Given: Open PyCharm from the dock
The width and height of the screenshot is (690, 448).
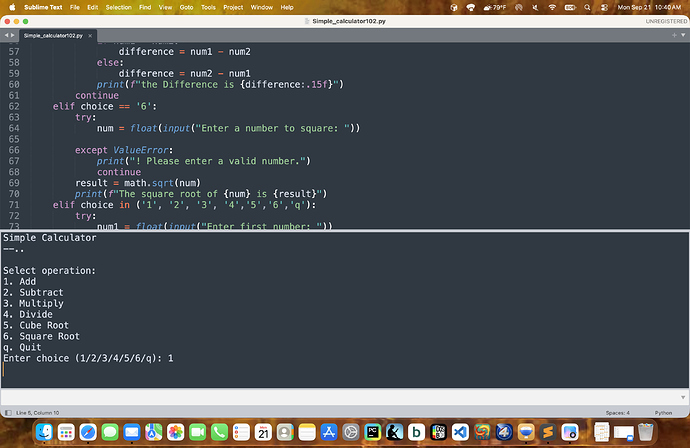Looking at the screenshot, I should click(x=373, y=432).
